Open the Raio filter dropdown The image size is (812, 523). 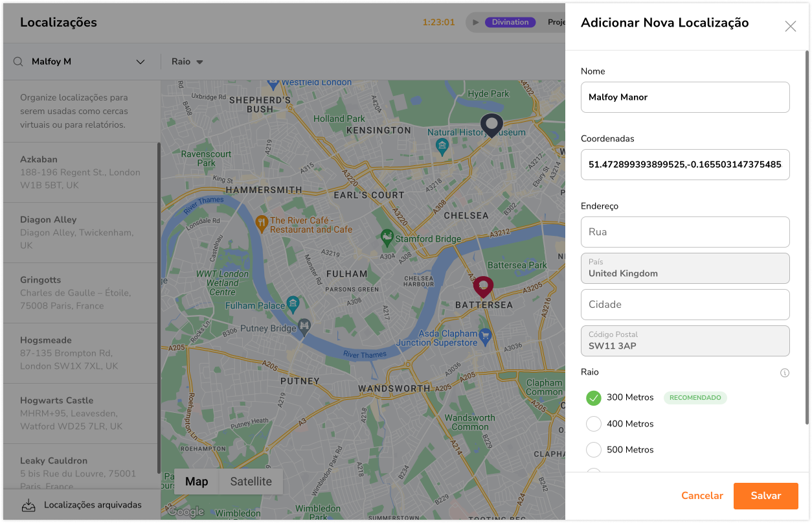click(x=187, y=62)
